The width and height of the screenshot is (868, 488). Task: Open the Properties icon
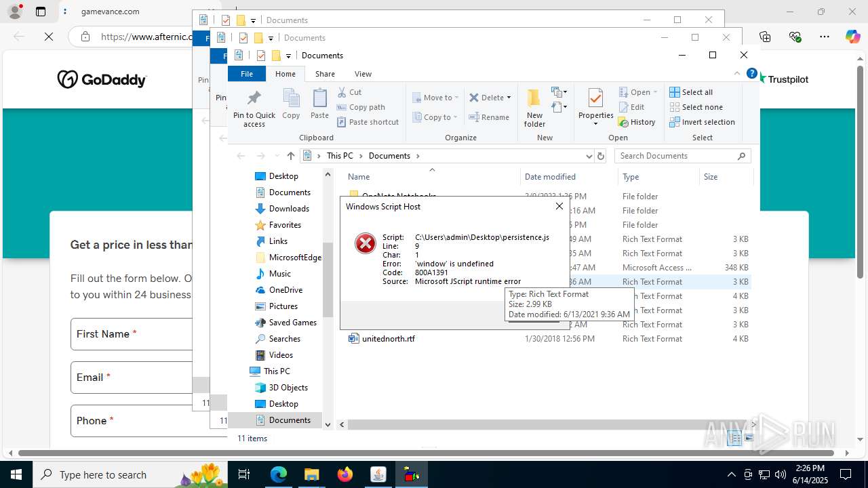click(595, 98)
